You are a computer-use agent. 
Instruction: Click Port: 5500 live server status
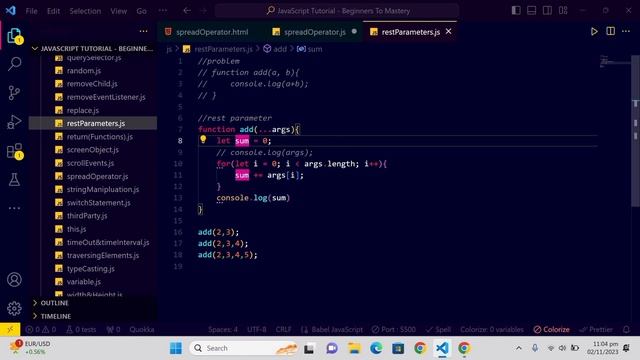click(x=393, y=329)
